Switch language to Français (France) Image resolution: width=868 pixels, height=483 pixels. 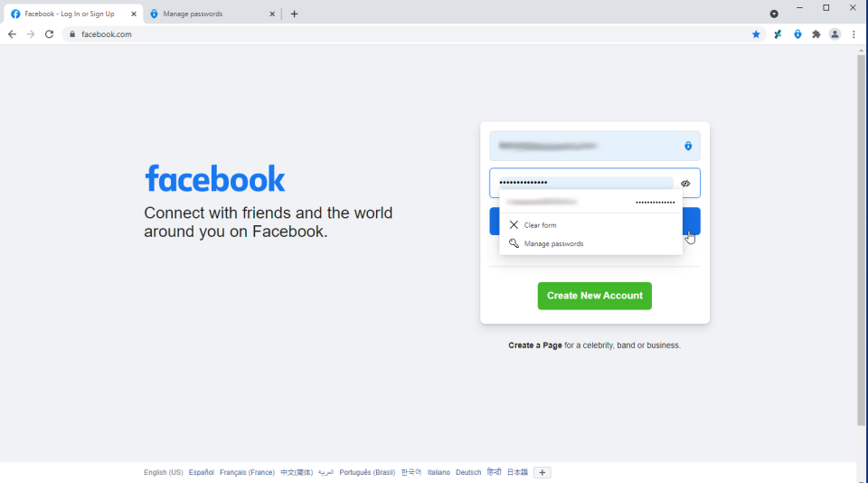(247, 472)
